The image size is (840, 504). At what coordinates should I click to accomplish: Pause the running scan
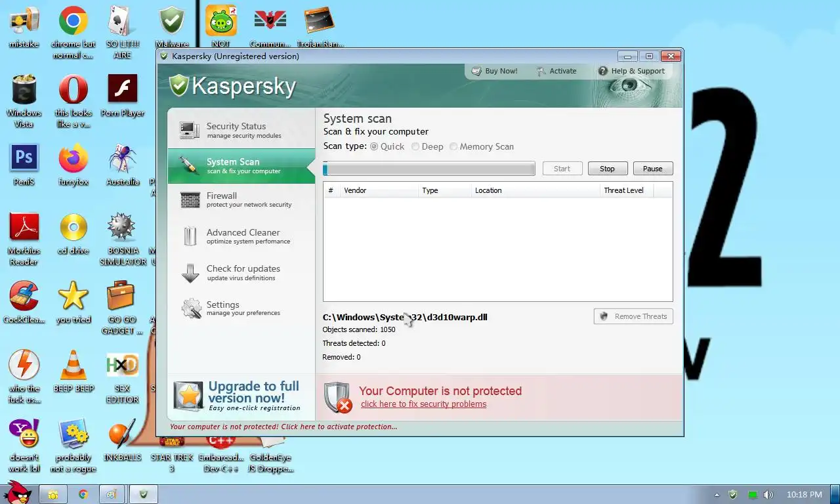coord(653,169)
